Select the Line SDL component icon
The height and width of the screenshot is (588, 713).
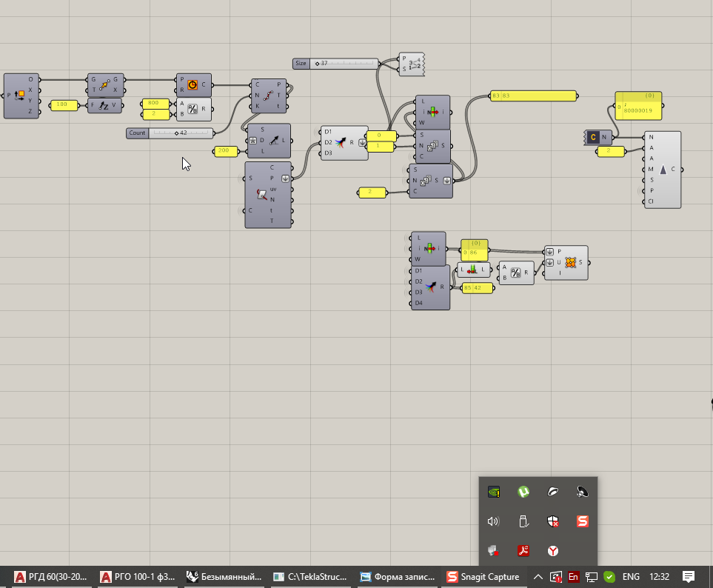pos(274,141)
